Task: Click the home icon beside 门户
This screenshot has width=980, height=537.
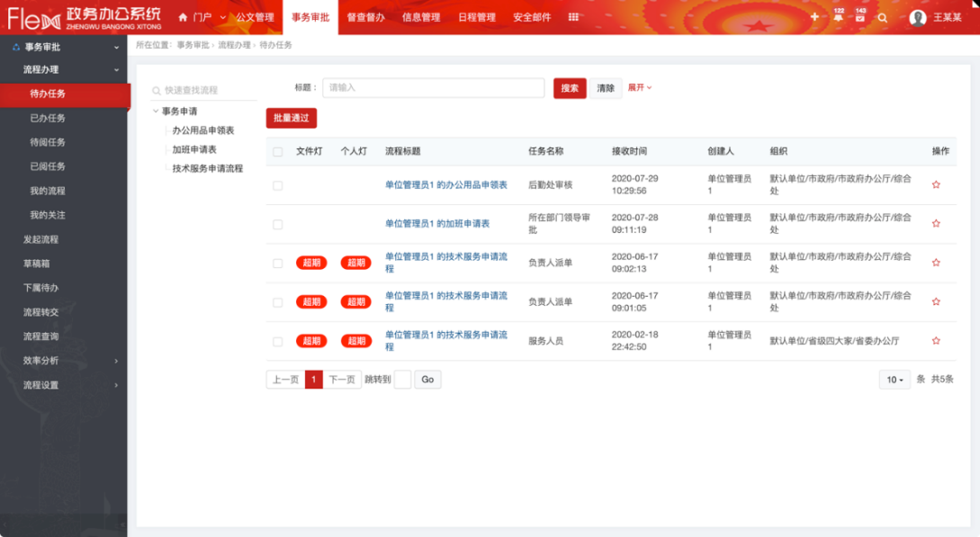Action: tap(184, 17)
